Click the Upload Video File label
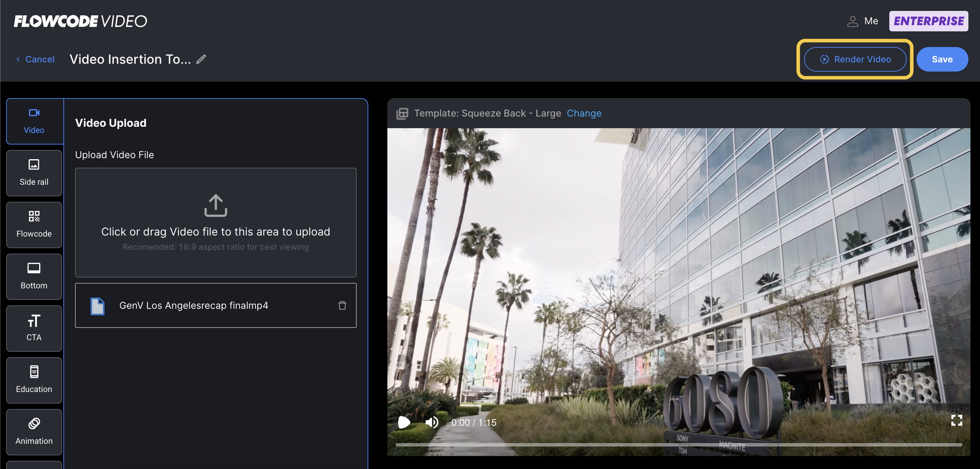 [115, 155]
